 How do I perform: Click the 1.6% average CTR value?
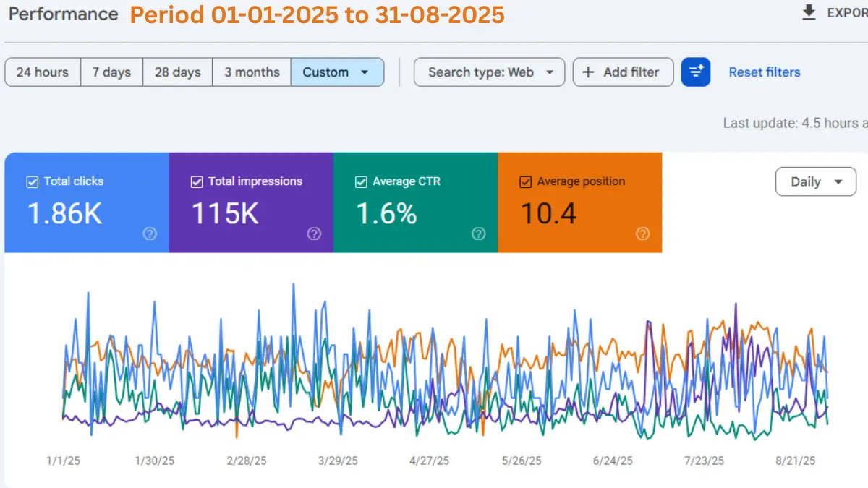[386, 213]
